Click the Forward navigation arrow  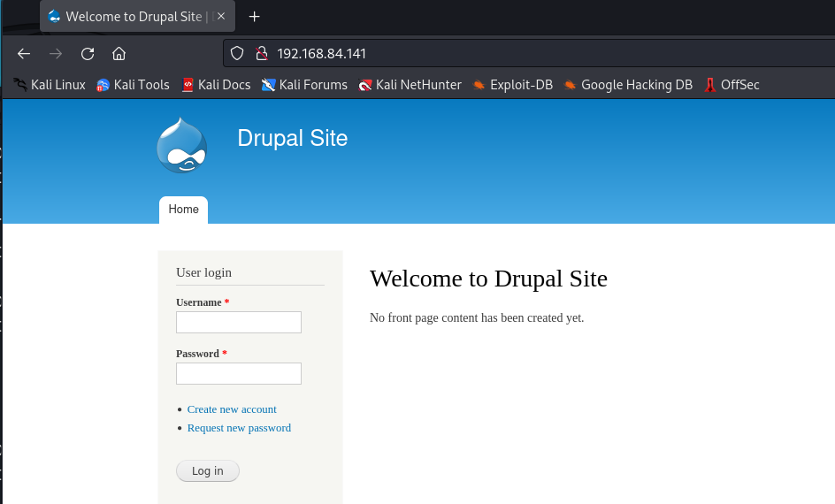coord(56,54)
